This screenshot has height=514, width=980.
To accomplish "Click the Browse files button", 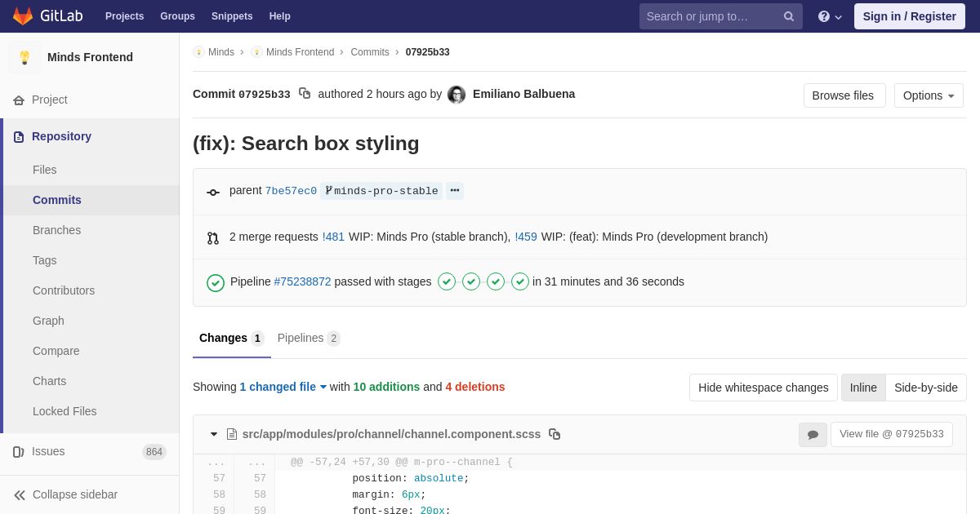I will tap(844, 95).
